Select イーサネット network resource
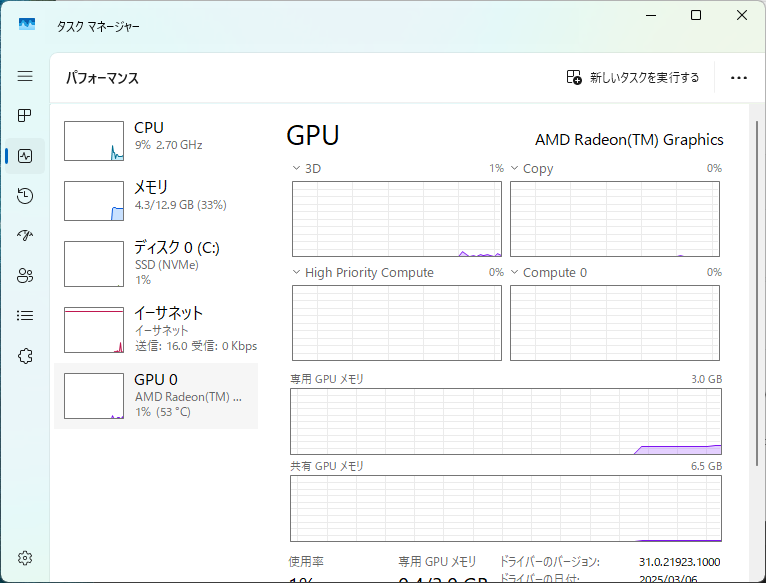Viewport: 766px width, 583px height. 156,328
